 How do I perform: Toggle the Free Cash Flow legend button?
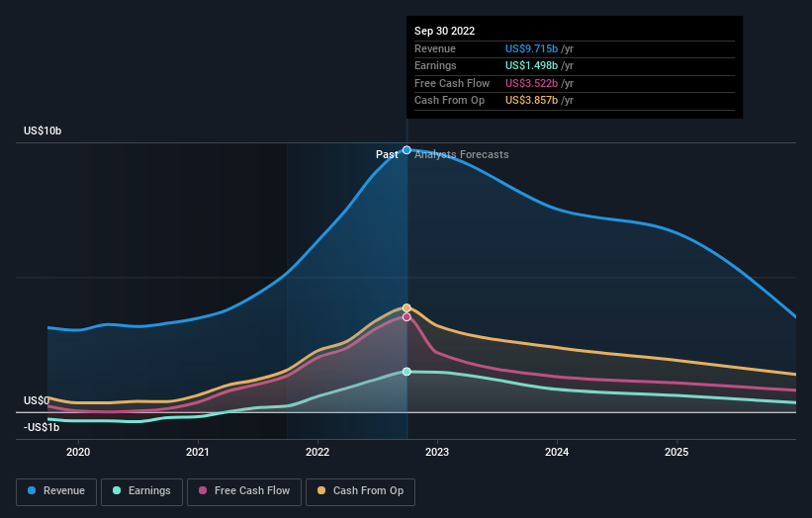point(244,491)
